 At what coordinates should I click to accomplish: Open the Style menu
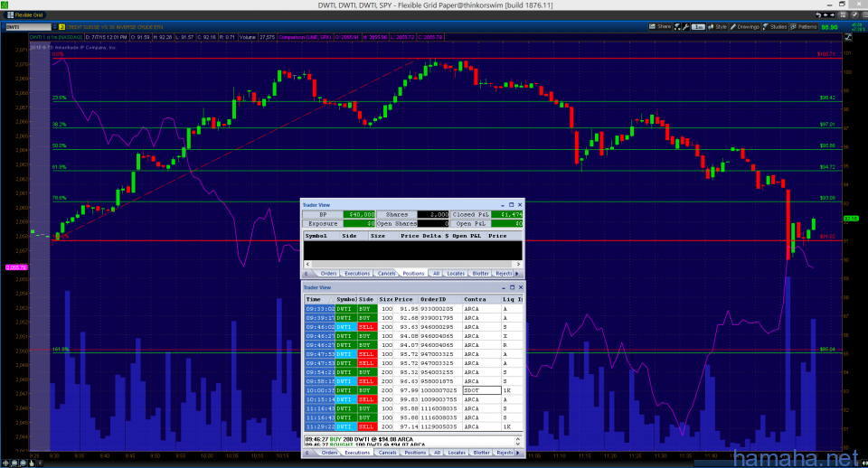pos(717,26)
